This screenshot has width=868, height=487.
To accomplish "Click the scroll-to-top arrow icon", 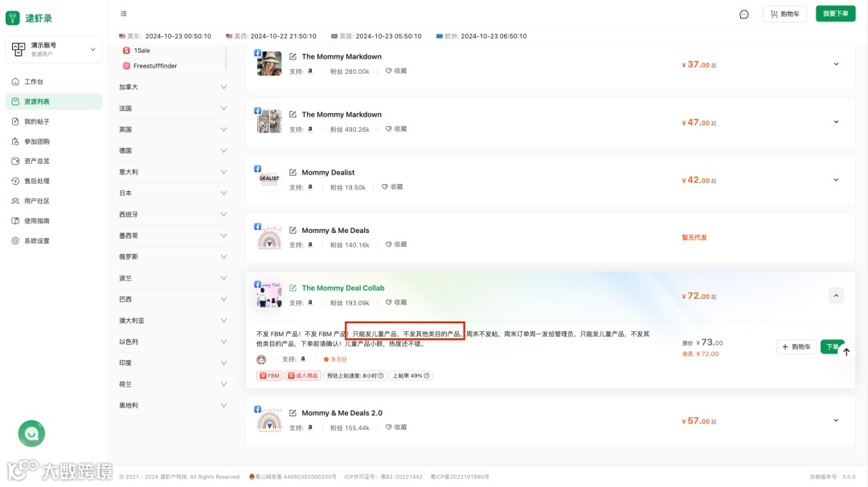I will coord(846,352).
